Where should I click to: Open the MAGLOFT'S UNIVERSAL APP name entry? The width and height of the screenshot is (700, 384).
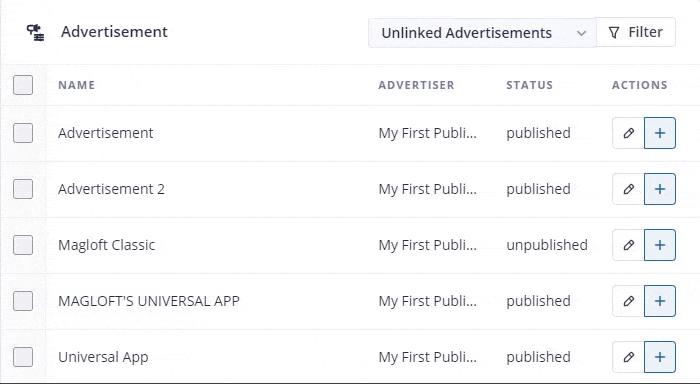[x=149, y=301]
